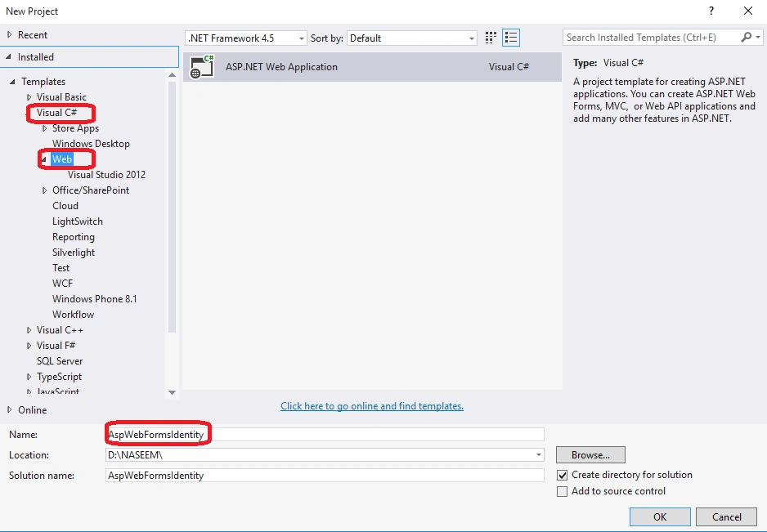Select the Silverlight category
This screenshot has width=767, height=532.
74,253
